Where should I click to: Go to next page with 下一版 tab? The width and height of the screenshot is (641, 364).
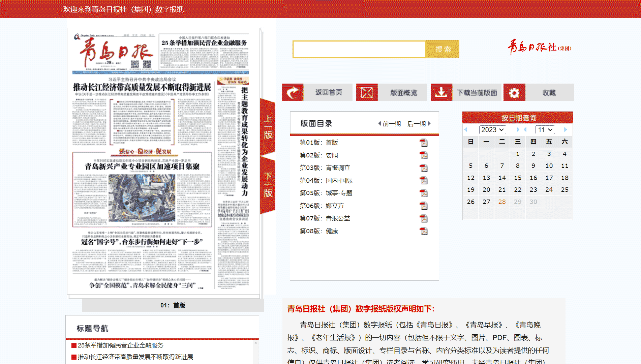coord(268,185)
